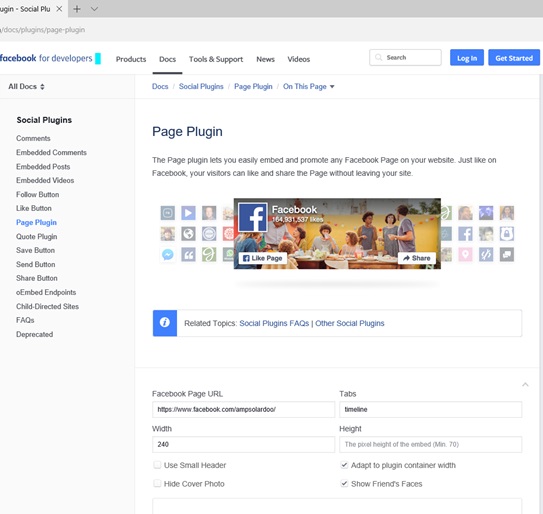
Task: Toggle Use Small Header checkbox
Action: [157, 465]
